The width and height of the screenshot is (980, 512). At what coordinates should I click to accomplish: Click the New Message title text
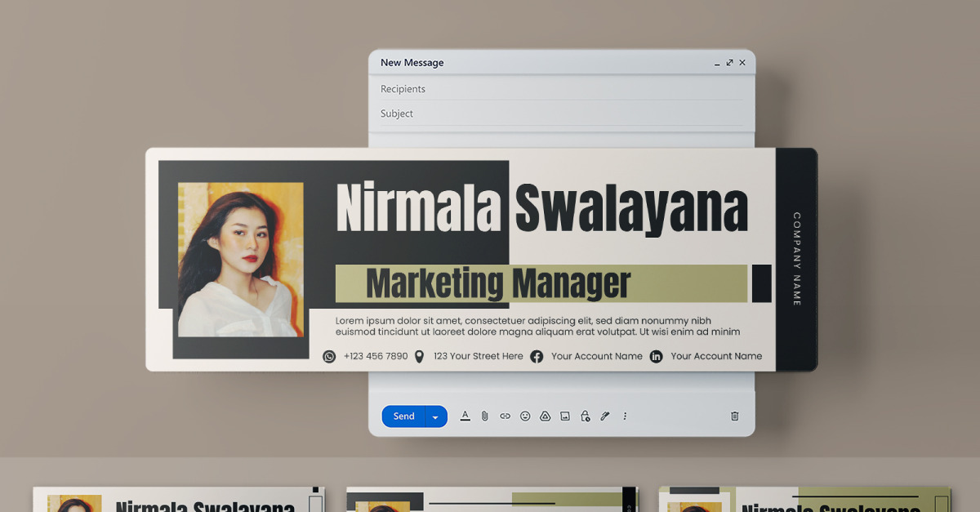(x=412, y=63)
